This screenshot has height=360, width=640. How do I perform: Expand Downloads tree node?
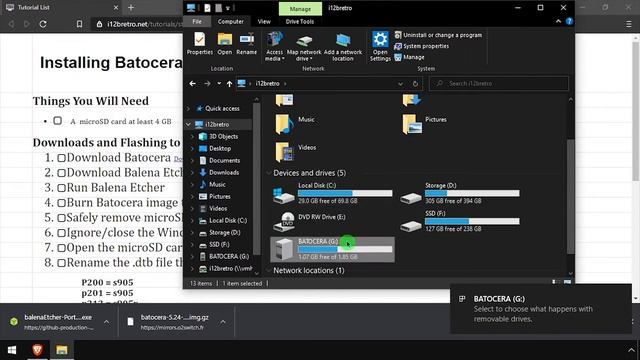click(192, 172)
